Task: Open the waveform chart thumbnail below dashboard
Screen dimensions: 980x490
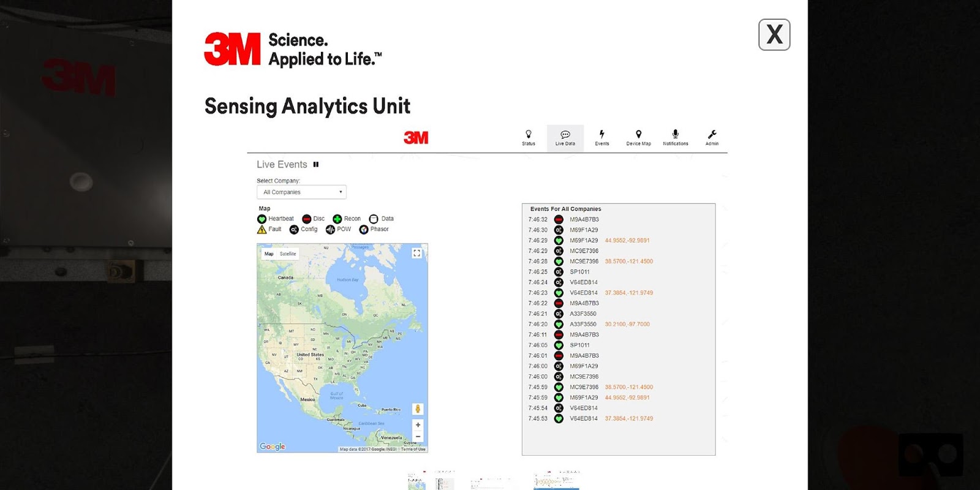Action: pos(556,481)
